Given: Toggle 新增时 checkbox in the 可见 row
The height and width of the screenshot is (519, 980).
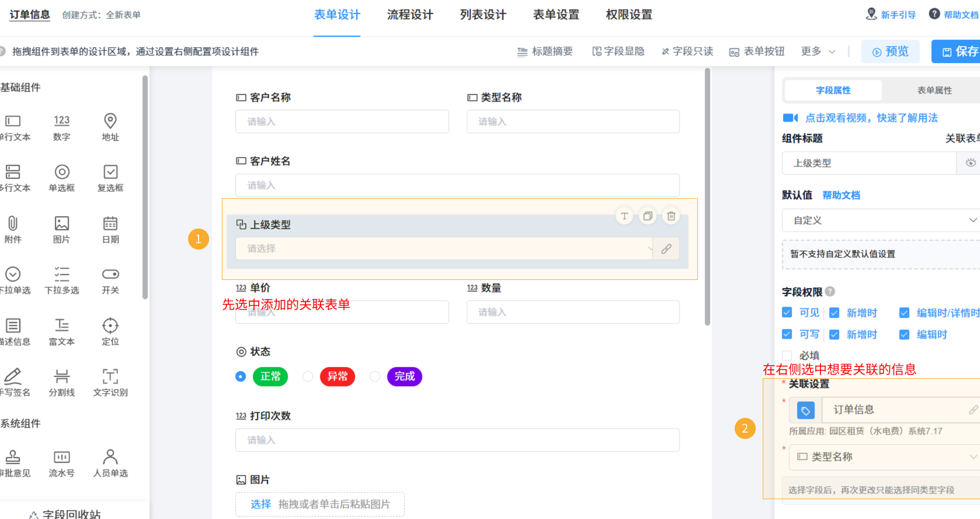Looking at the screenshot, I should click(x=835, y=313).
